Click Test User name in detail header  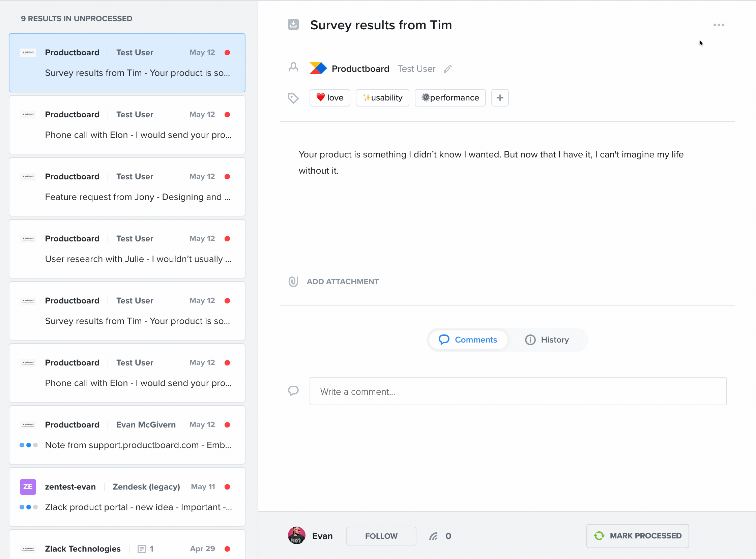tap(416, 69)
